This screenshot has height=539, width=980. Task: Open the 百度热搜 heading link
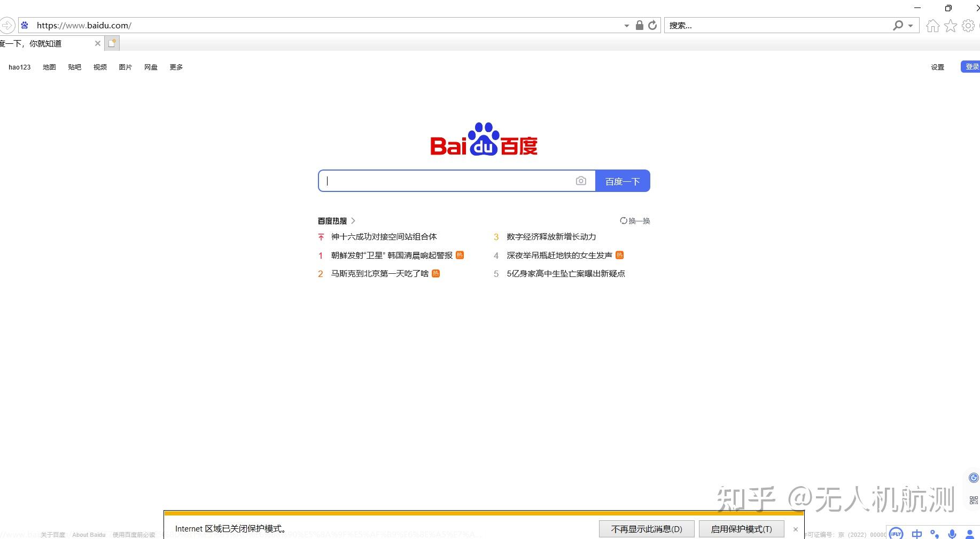(332, 221)
